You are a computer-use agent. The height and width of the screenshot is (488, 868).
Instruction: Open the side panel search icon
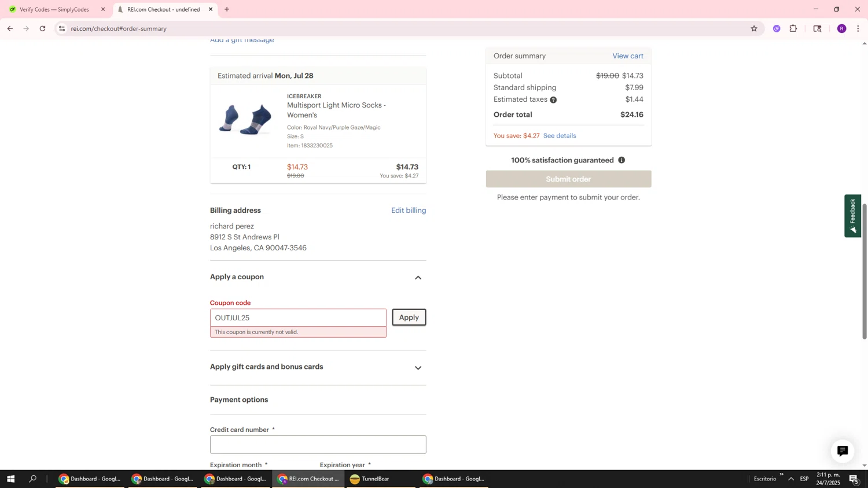[818, 28]
